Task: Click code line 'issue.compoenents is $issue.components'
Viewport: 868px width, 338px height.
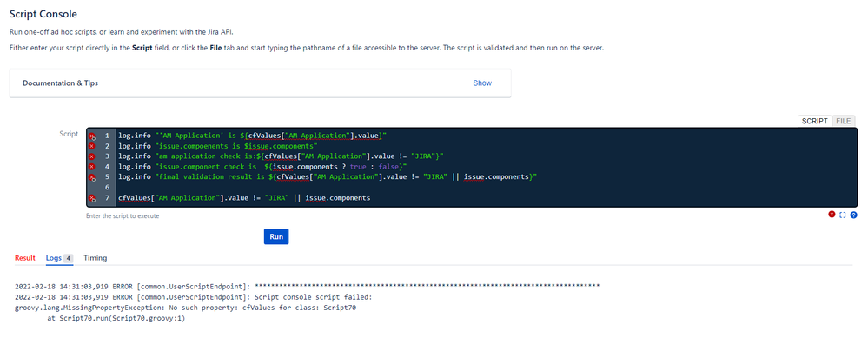Action: pos(217,146)
